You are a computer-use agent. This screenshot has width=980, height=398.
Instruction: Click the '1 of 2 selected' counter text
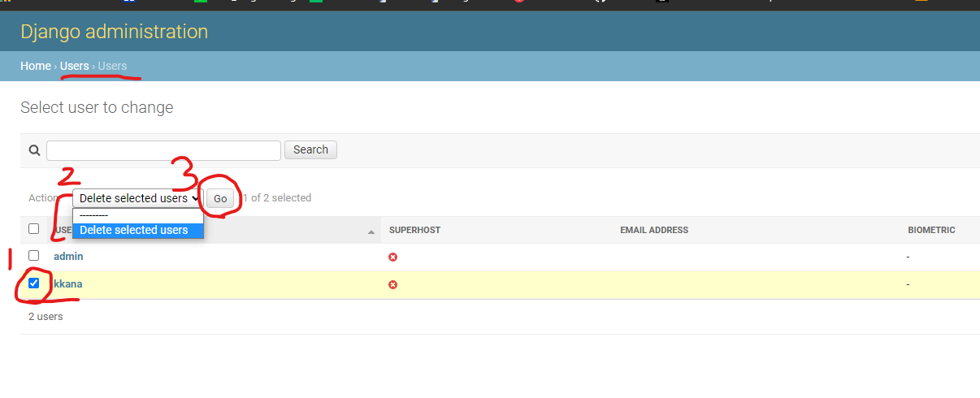276,198
